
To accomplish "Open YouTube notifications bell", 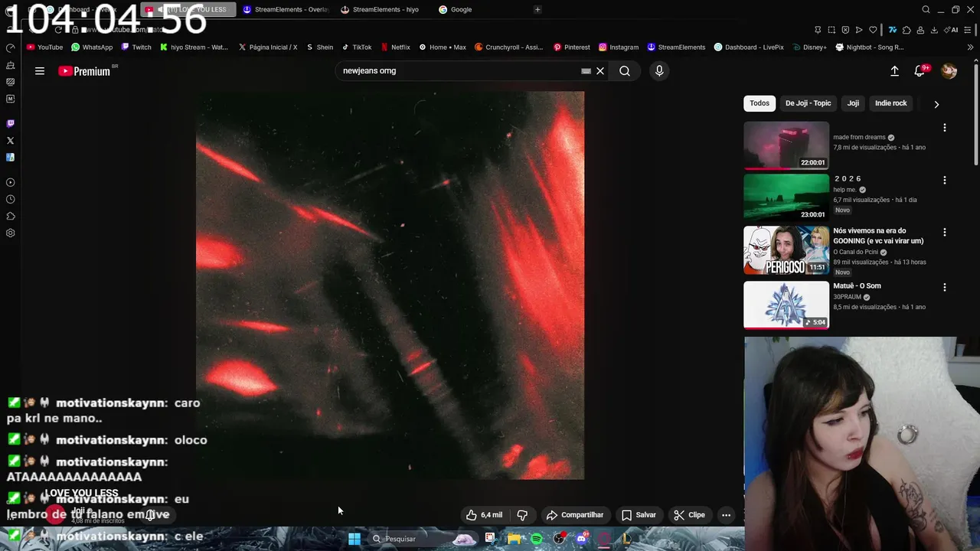I will click(920, 71).
